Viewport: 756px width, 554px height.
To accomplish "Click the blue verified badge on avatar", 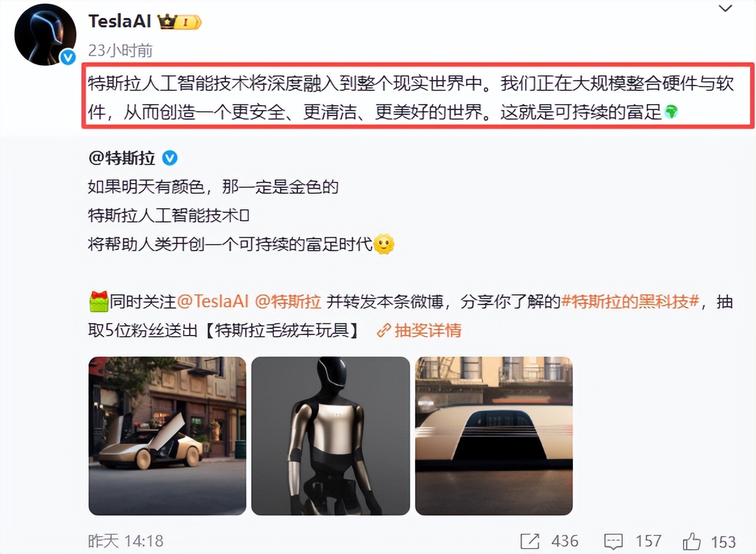I will (x=68, y=57).
